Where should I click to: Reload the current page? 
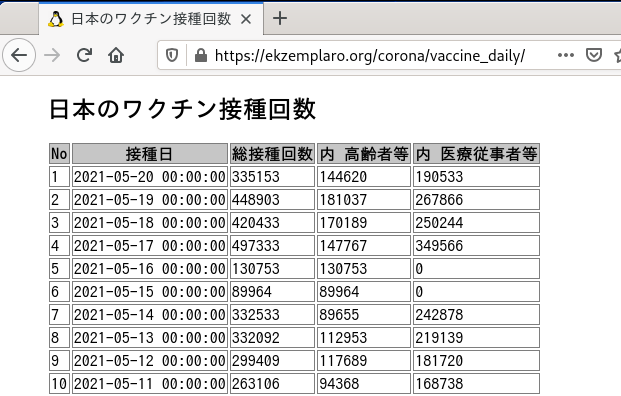84,55
